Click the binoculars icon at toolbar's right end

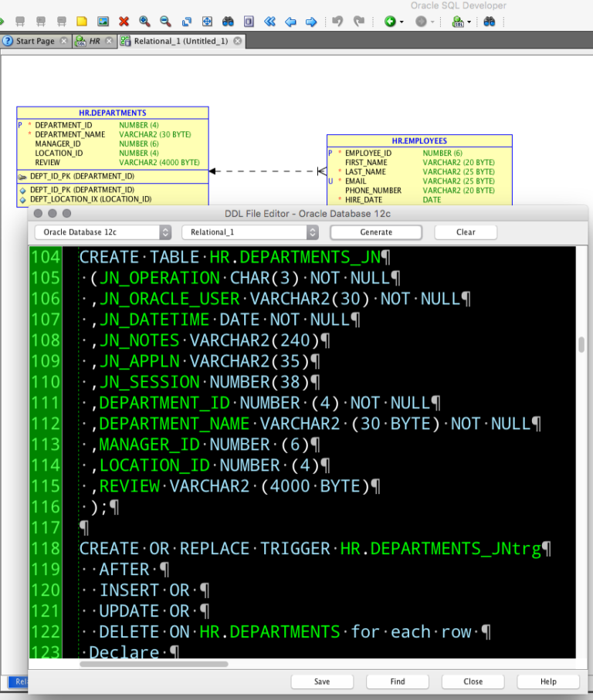point(490,21)
